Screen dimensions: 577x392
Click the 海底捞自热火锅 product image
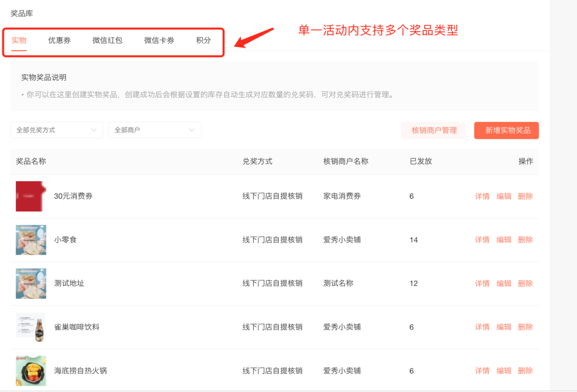(30, 370)
